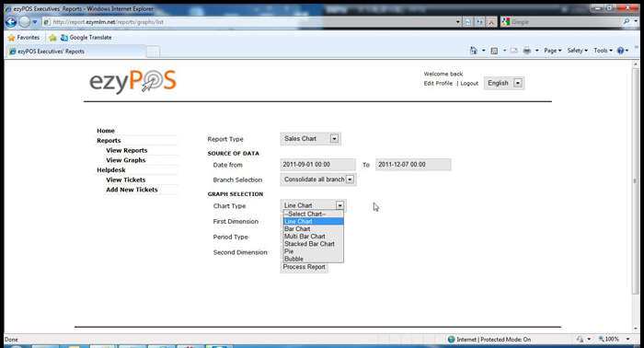Open the recent pages dropdown arrow
The width and height of the screenshot is (644, 348).
35,22
